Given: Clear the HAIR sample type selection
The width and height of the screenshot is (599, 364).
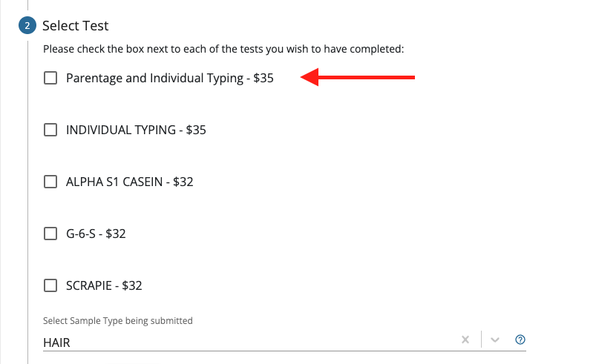Looking at the screenshot, I should coord(465,340).
